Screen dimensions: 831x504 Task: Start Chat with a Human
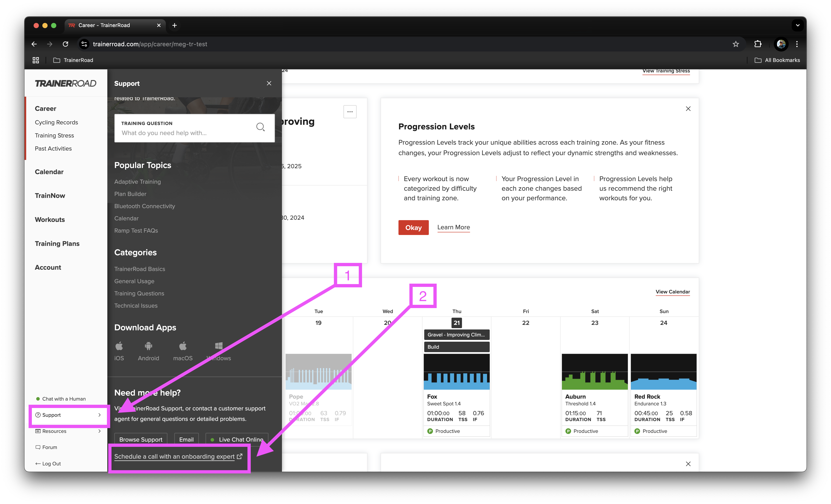click(x=61, y=399)
